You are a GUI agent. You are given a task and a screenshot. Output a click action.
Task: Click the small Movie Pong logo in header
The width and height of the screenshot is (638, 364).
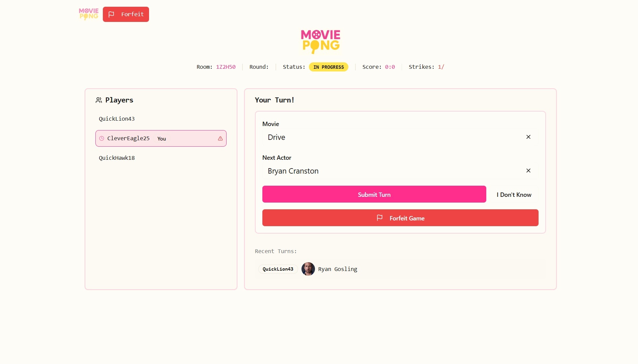(88, 14)
